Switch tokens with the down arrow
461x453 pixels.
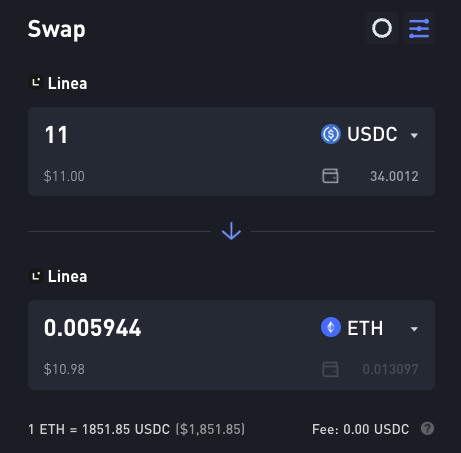(x=231, y=231)
